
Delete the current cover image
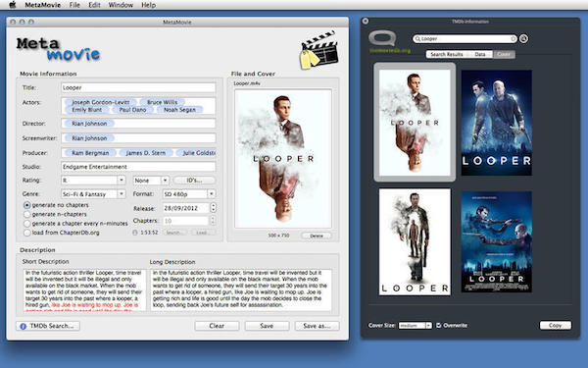(317, 236)
